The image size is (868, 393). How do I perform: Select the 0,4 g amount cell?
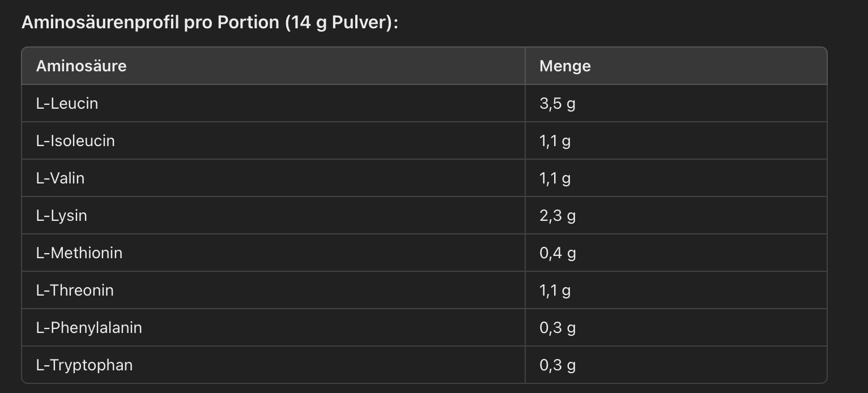(x=558, y=253)
